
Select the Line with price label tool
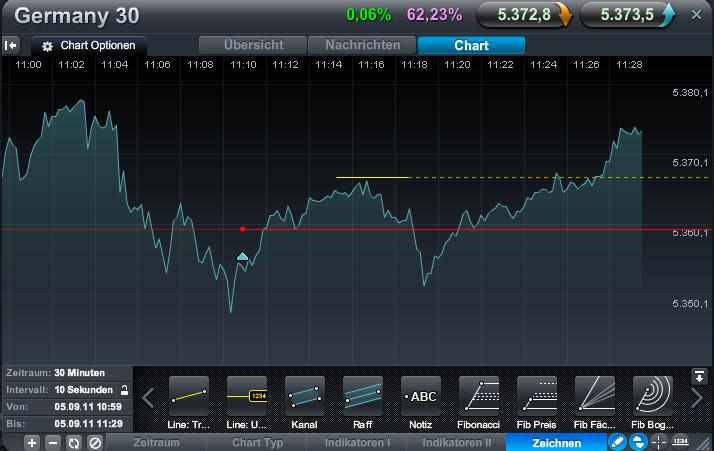click(x=246, y=395)
